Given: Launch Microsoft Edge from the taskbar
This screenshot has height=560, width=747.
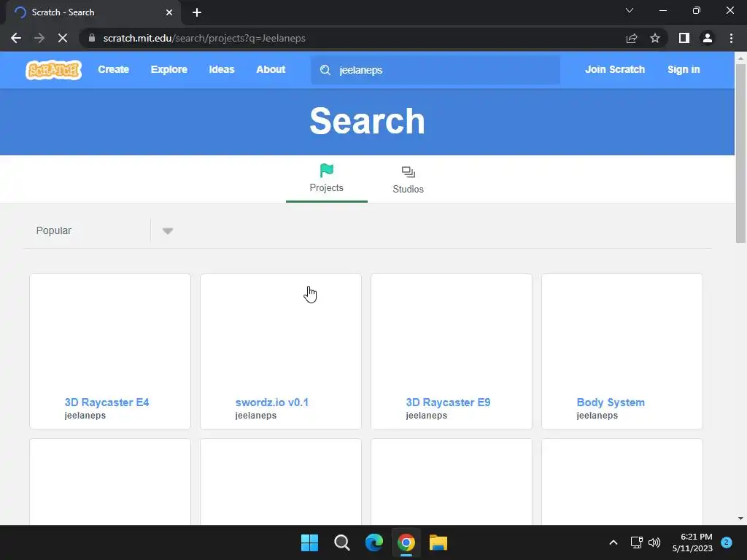Looking at the screenshot, I should tap(374, 542).
